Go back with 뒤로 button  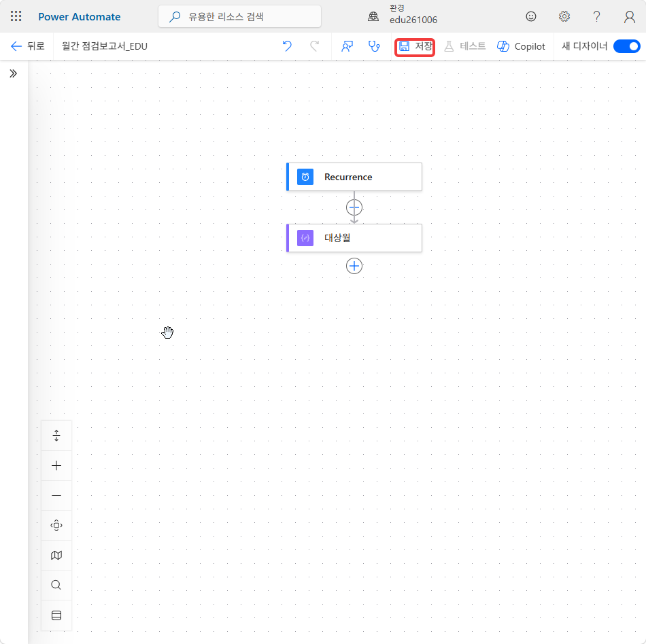28,46
